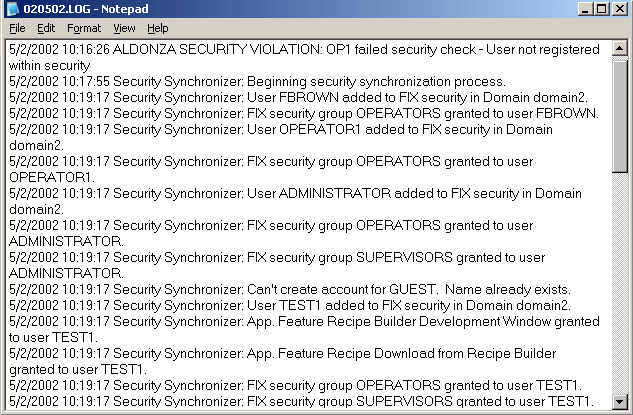Click the scroll down arrow

(620, 401)
